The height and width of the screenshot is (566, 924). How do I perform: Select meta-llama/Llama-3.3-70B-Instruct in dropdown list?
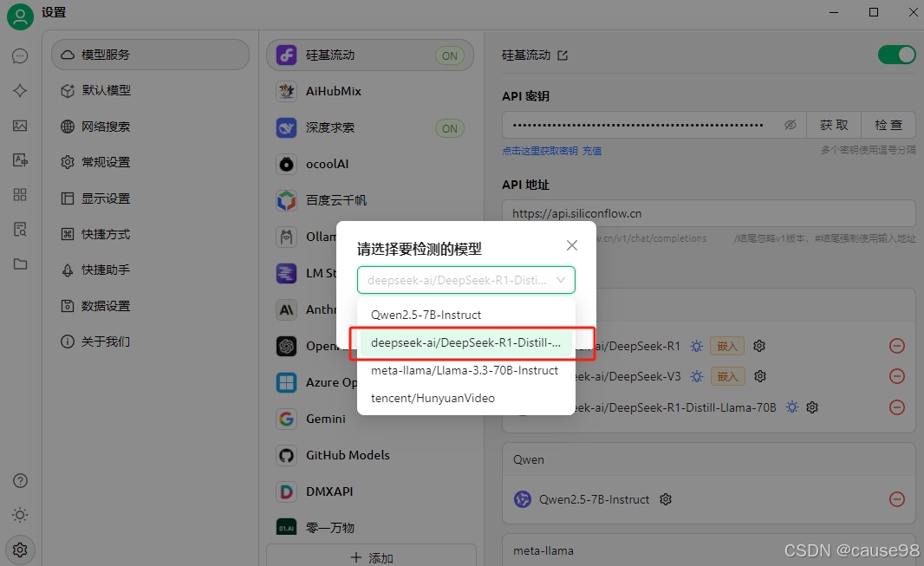[x=466, y=370]
